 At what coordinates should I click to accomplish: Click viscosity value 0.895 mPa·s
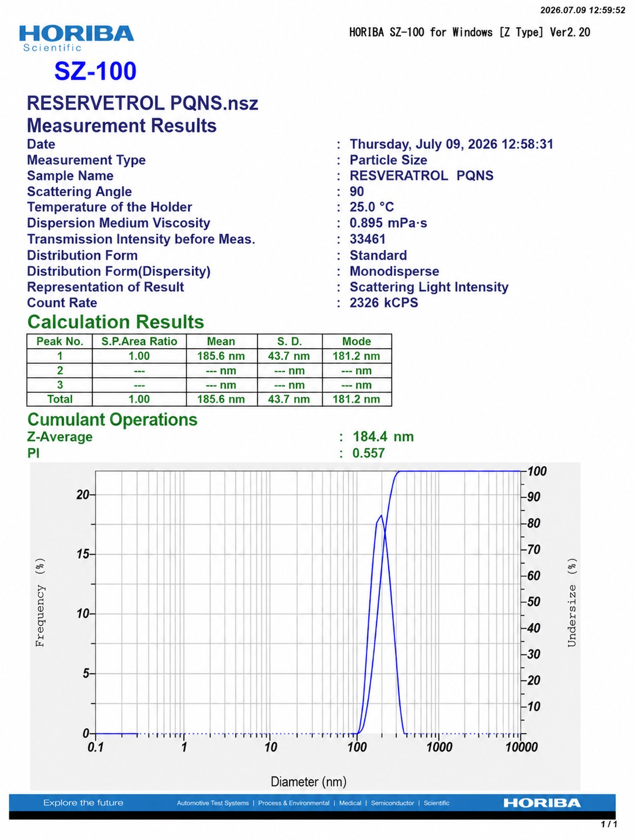pos(388,223)
